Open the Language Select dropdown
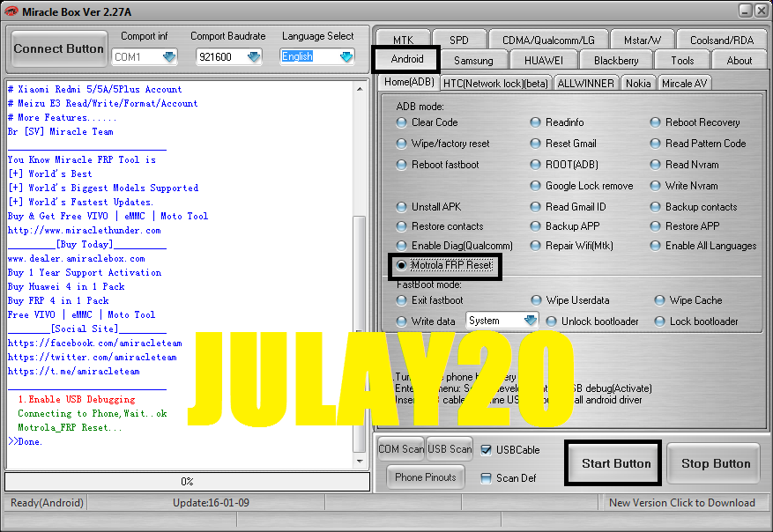Image resolution: width=773 pixels, height=532 pixels. click(x=317, y=57)
